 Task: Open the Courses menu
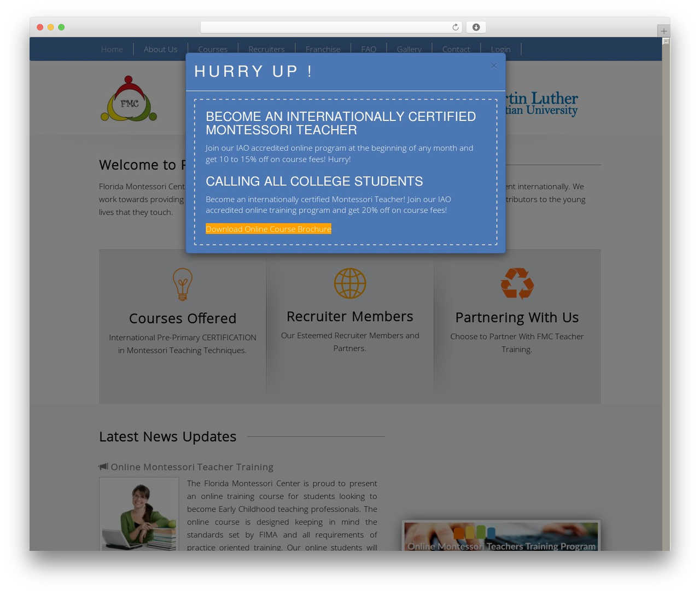pyautogui.click(x=213, y=49)
